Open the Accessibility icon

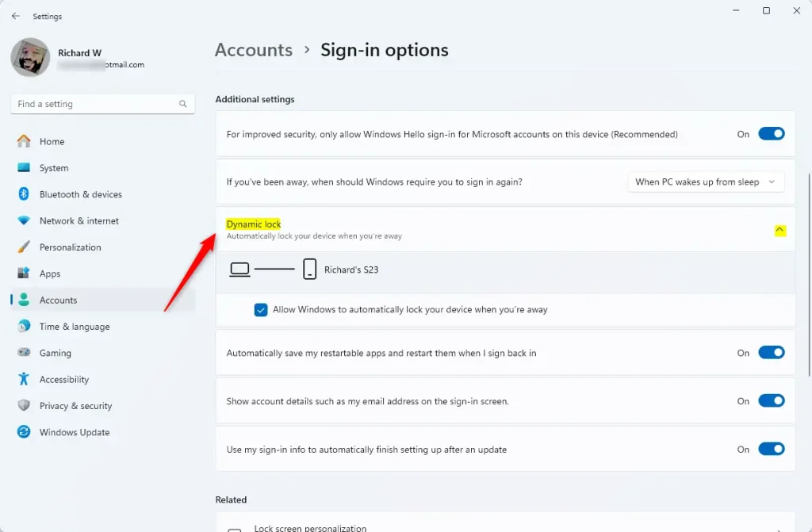[24, 379]
